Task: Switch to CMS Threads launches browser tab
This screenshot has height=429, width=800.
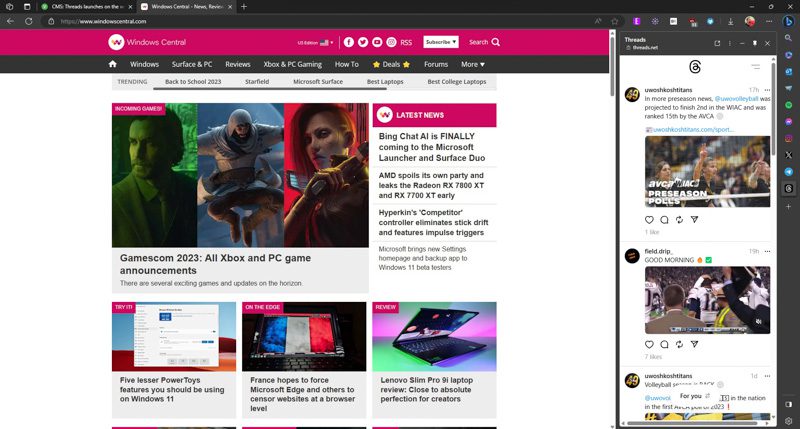Action: tap(85, 7)
